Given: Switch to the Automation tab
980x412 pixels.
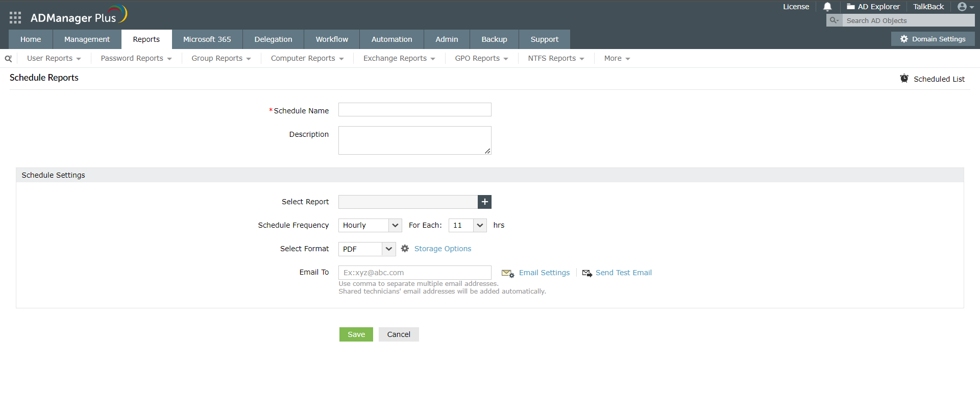Looking at the screenshot, I should tap(391, 39).
